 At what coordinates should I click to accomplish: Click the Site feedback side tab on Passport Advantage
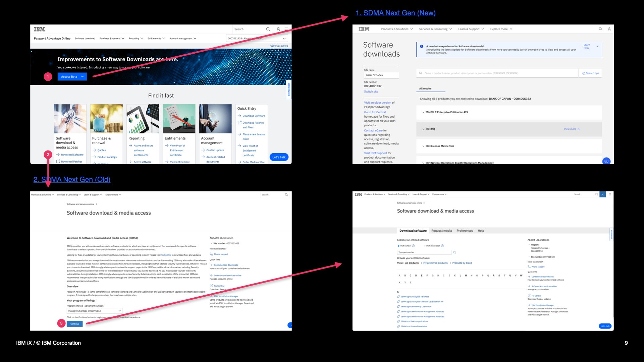tap(288, 89)
